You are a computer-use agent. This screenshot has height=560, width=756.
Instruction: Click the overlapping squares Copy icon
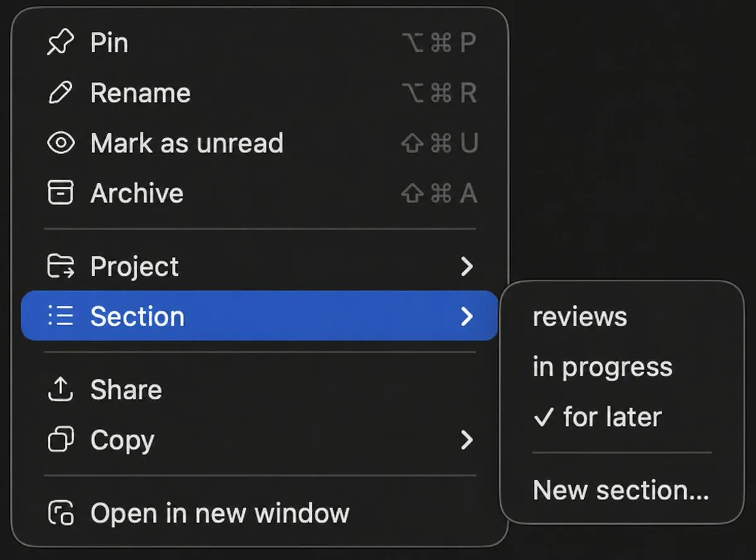(60, 440)
